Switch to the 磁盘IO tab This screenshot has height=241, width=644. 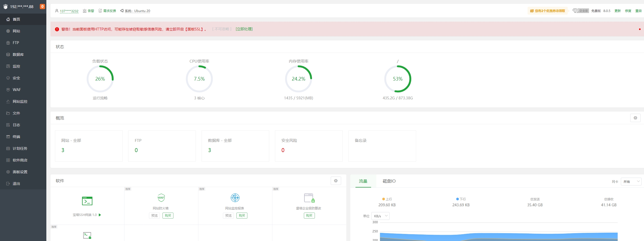pyautogui.click(x=389, y=181)
